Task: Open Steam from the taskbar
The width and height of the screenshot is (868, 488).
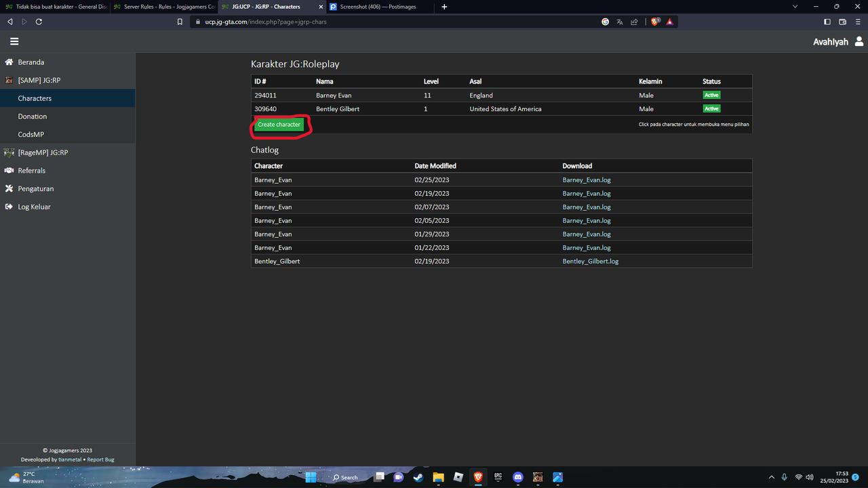Action: point(417,477)
